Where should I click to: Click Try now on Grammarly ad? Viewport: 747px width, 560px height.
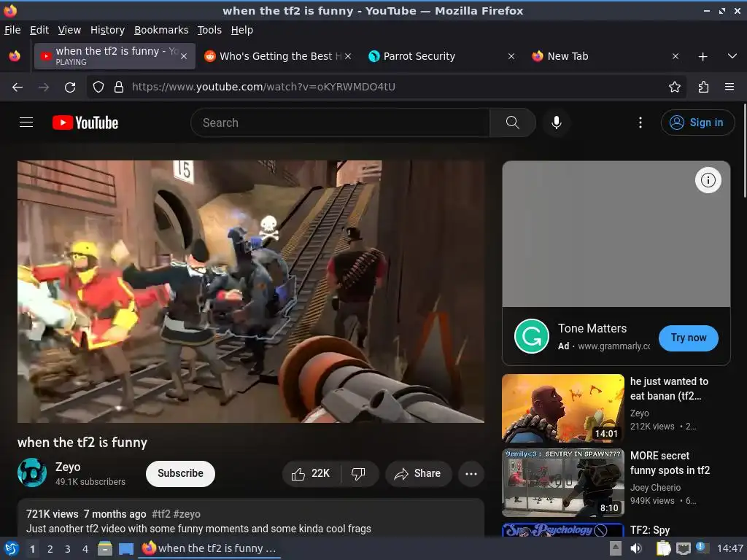[x=689, y=338]
